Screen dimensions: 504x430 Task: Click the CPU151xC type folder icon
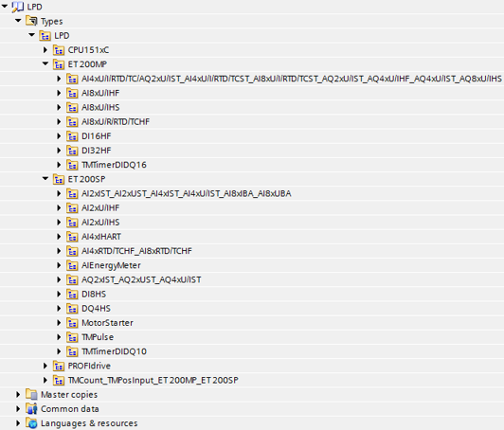[x=59, y=50]
